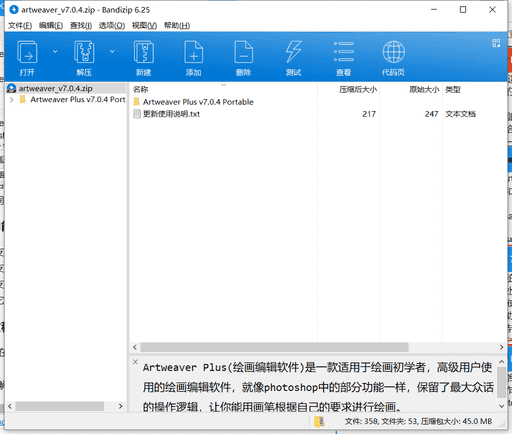The width and height of the screenshot is (512, 434).
Task: Click the file list horizontal scrollbar thumb
Action: (274, 347)
